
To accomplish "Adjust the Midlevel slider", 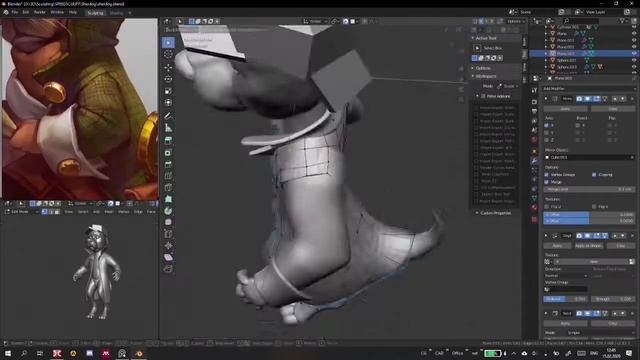I will click(565, 299).
